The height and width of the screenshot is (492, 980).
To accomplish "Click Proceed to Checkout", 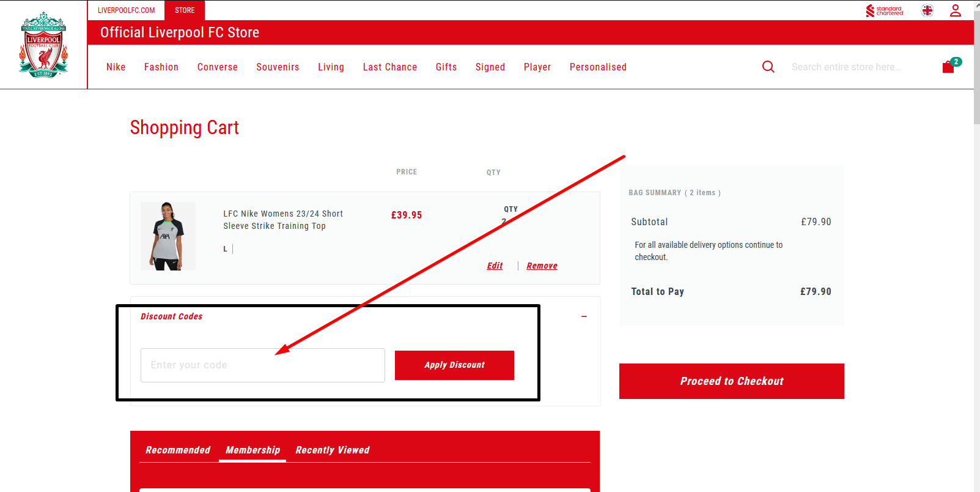I will [731, 381].
